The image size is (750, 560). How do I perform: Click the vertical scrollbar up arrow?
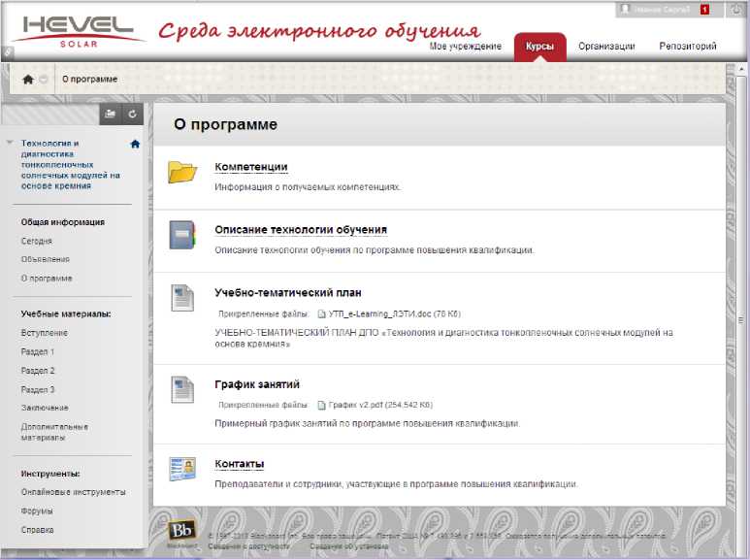click(741, 70)
